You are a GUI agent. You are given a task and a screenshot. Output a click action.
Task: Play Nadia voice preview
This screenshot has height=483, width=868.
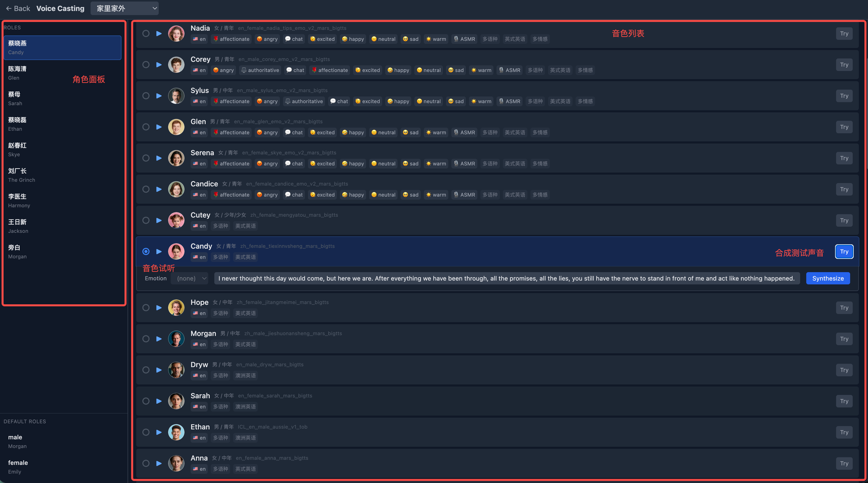click(x=159, y=33)
